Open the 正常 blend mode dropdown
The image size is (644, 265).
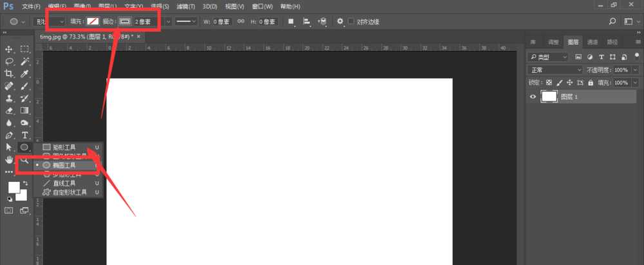(554, 70)
